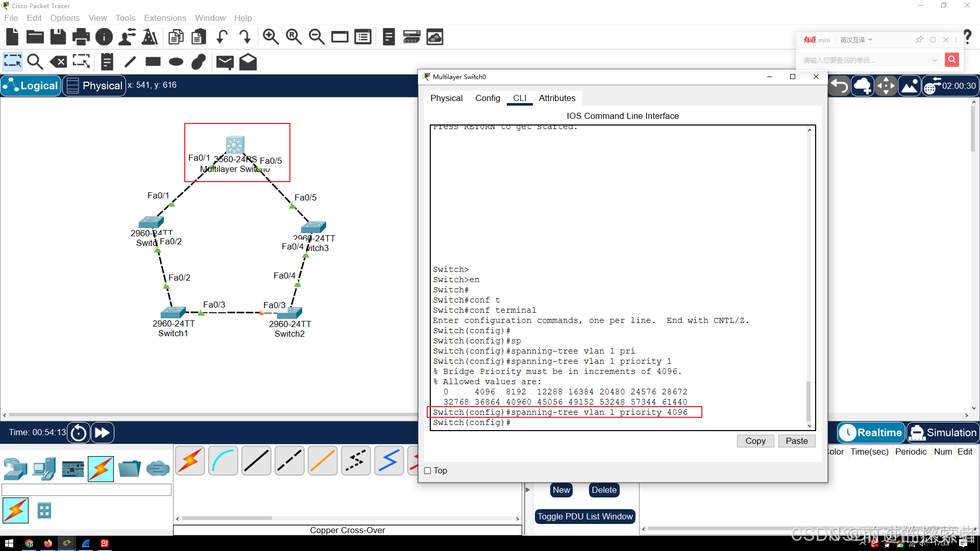Click the Multilayer Switch0 device icon
Viewport: 980px width, 551px height.
235,145
